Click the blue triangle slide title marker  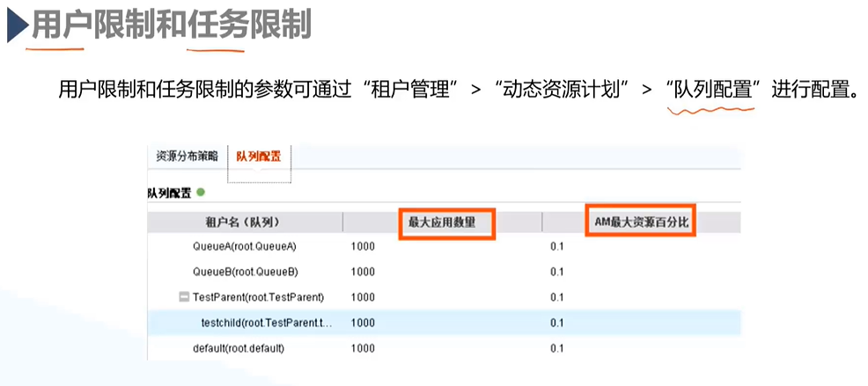click(18, 26)
